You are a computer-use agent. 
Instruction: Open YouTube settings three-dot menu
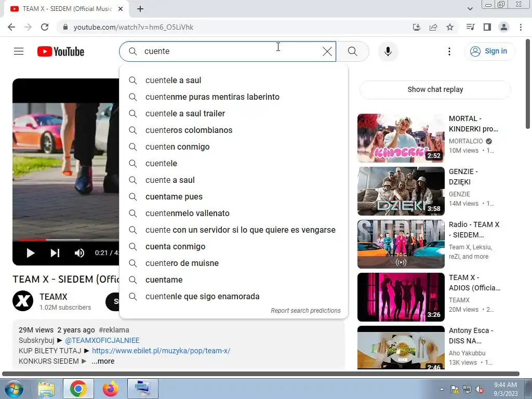(x=449, y=51)
